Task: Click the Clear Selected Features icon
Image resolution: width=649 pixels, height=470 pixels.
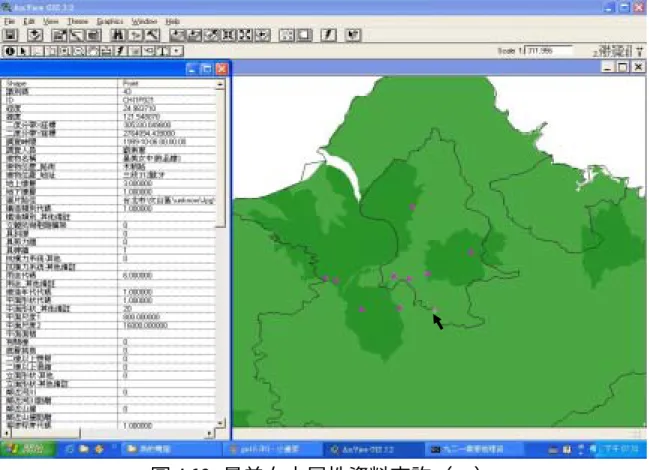Action: click(304, 35)
